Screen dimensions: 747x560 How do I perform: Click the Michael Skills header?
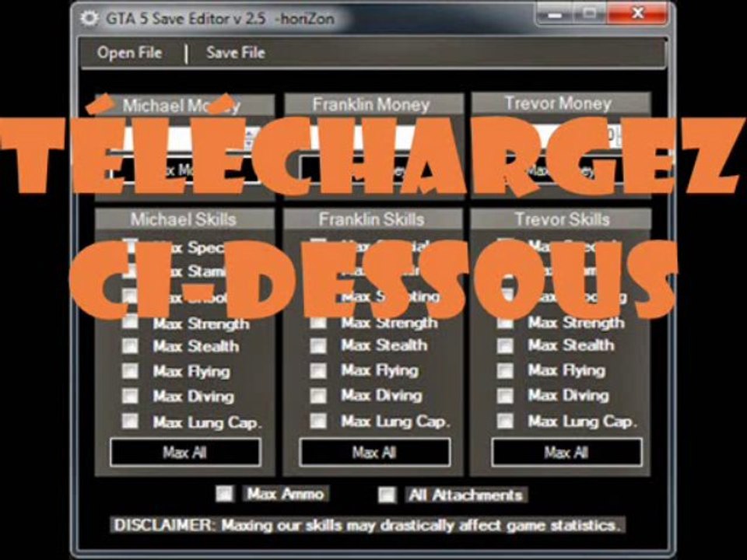[x=184, y=219]
